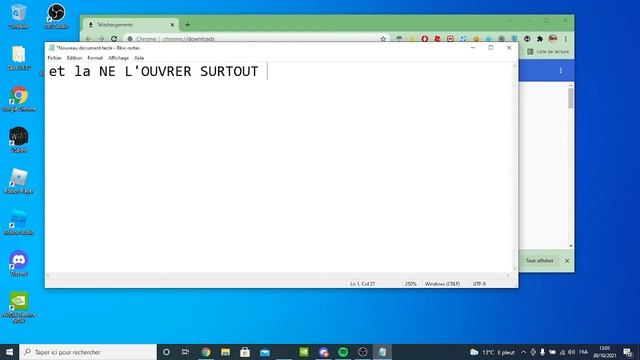Open the volume control in system tray
This screenshot has width=640, height=360.
click(571, 352)
